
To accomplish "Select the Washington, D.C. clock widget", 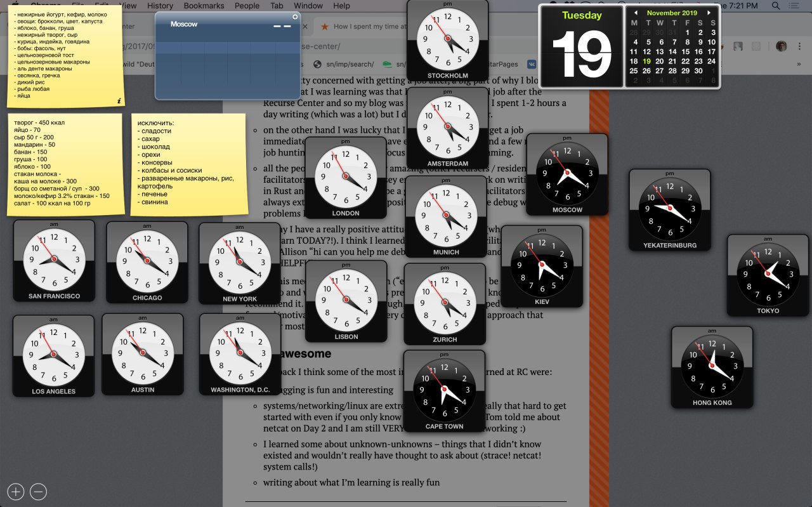I will (240, 355).
